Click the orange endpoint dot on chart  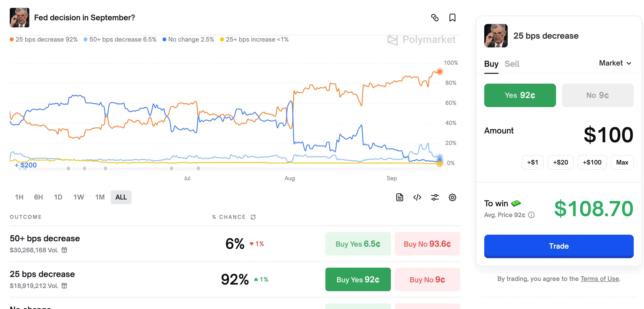440,72
